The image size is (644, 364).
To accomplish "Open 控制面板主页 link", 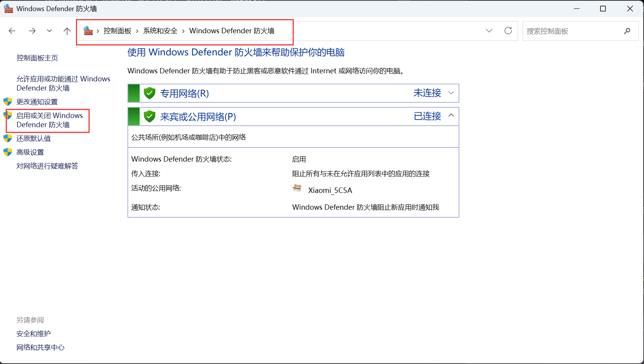I will [37, 58].
